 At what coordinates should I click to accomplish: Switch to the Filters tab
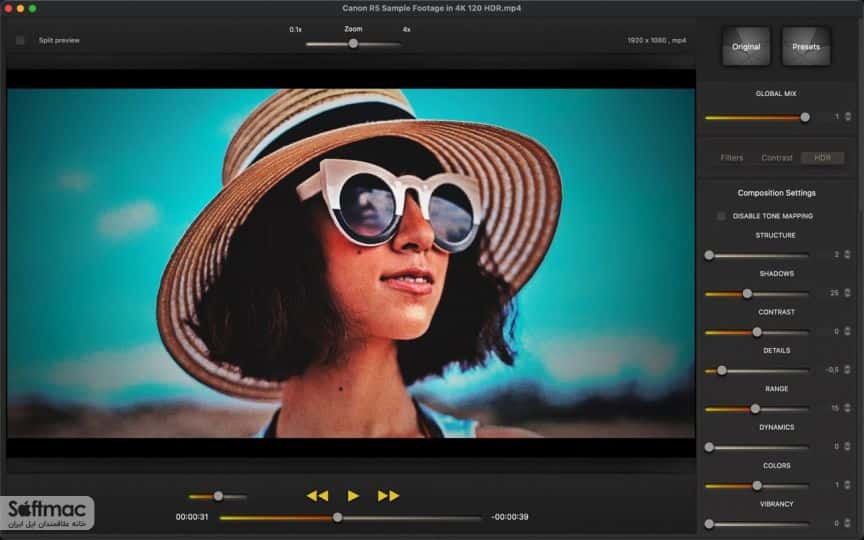(732, 158)
